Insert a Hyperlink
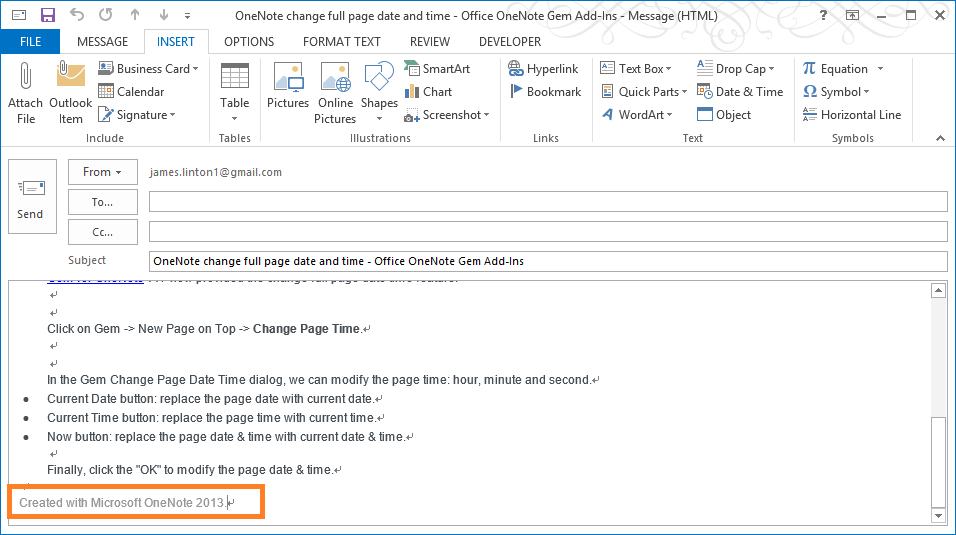Image resolution: width=956 pixels, height=535 pixels. [x=543, y=68]
